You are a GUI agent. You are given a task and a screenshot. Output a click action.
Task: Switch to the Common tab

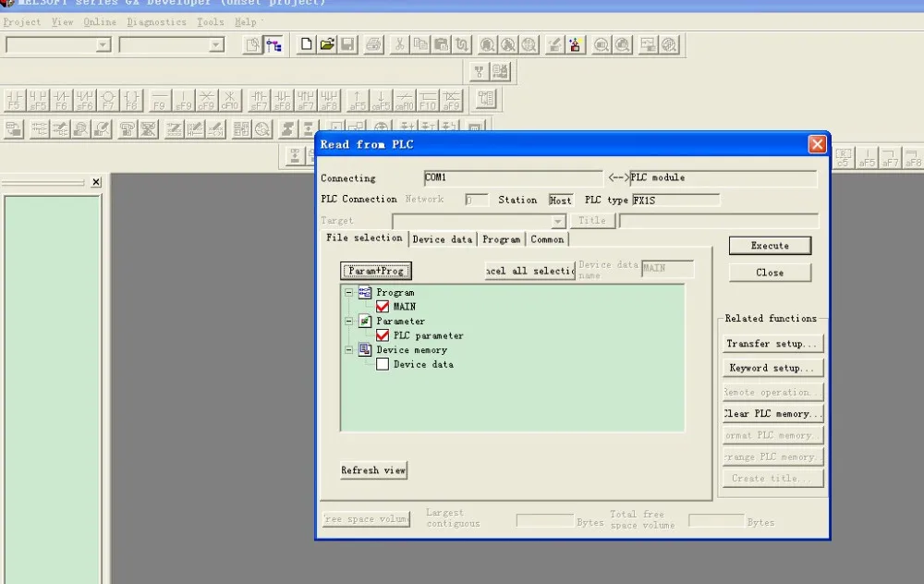[547, 239]
